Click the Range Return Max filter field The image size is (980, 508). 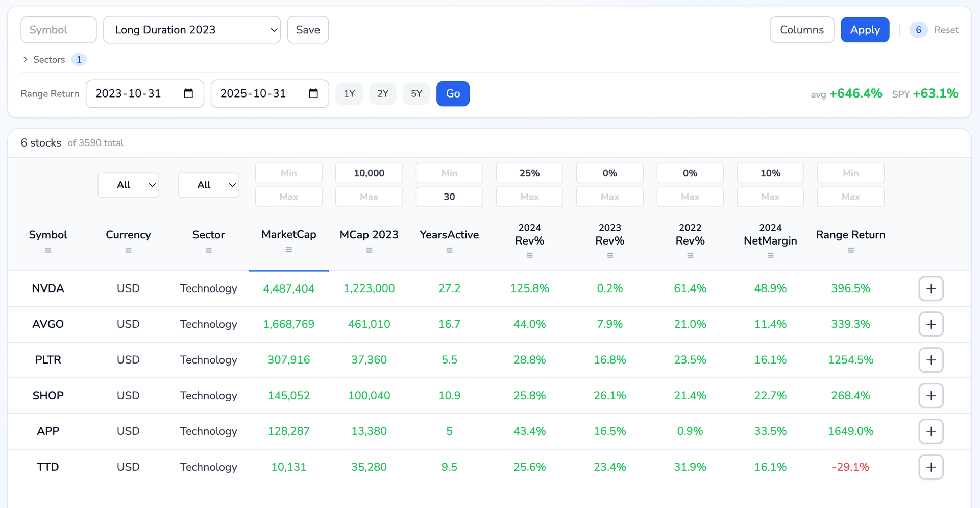pos(851,197)
